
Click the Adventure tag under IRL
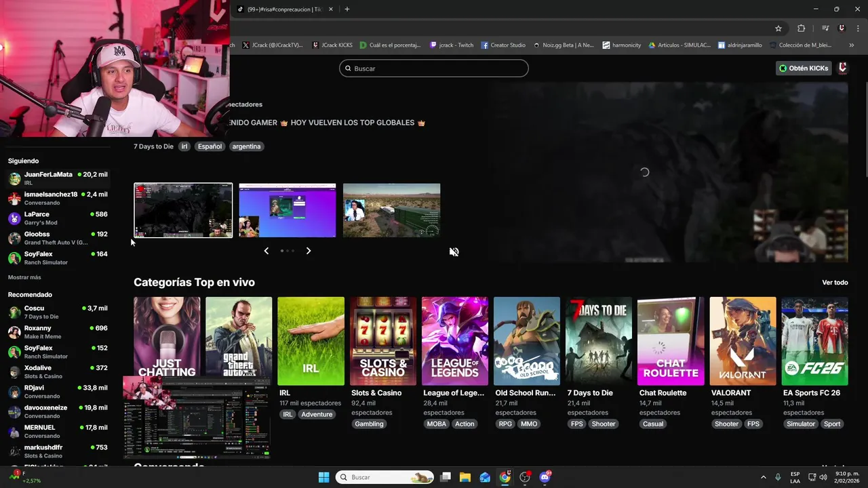pos(317,415)
